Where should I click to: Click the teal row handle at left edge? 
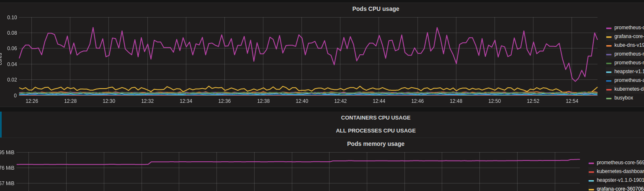click(1, 124)
